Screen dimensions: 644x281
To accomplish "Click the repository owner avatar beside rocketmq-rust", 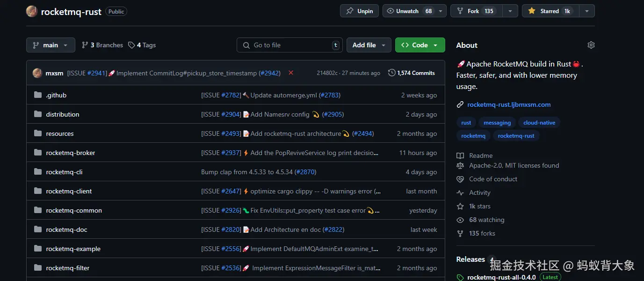I will coord(32,12).
